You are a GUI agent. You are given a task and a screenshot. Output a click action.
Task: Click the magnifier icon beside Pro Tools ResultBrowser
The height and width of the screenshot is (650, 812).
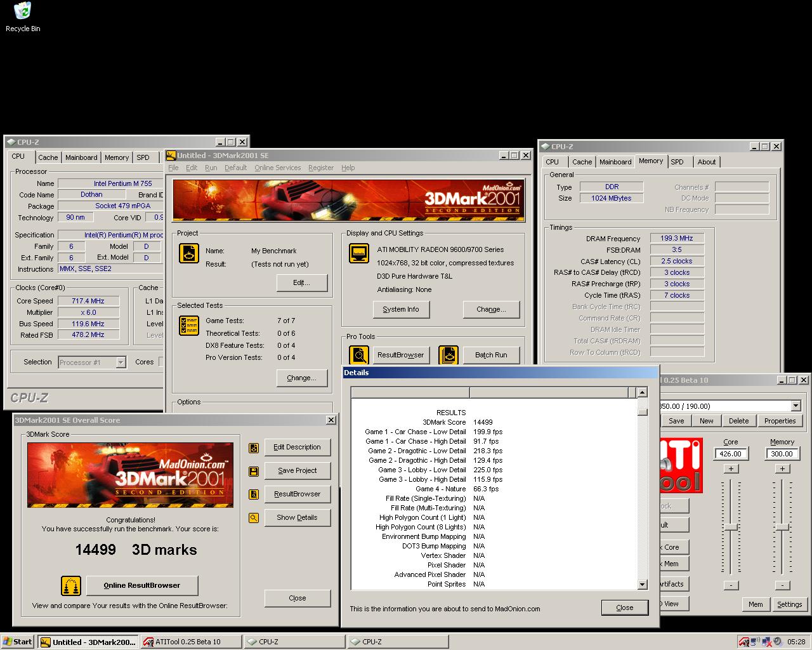[x=359, y=355]
